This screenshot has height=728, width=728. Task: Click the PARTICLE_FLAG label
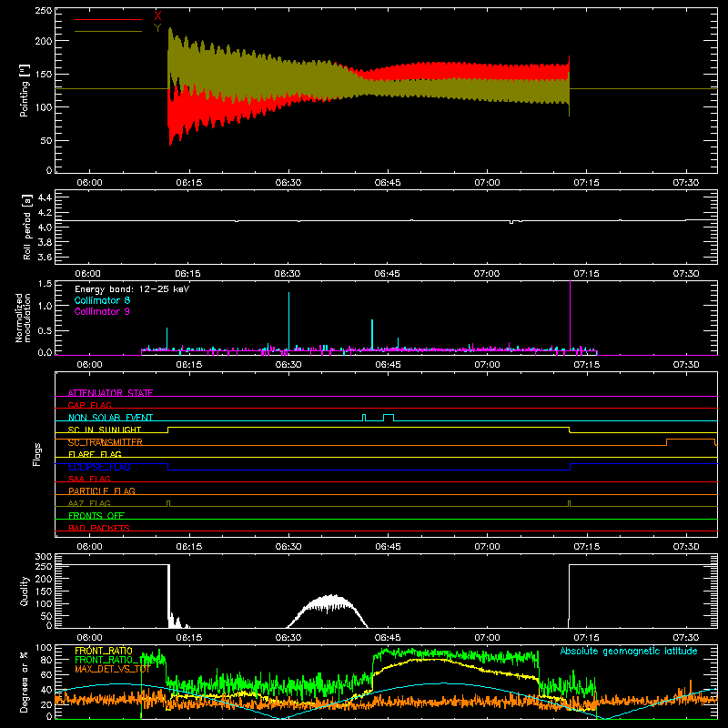[102, 490]
